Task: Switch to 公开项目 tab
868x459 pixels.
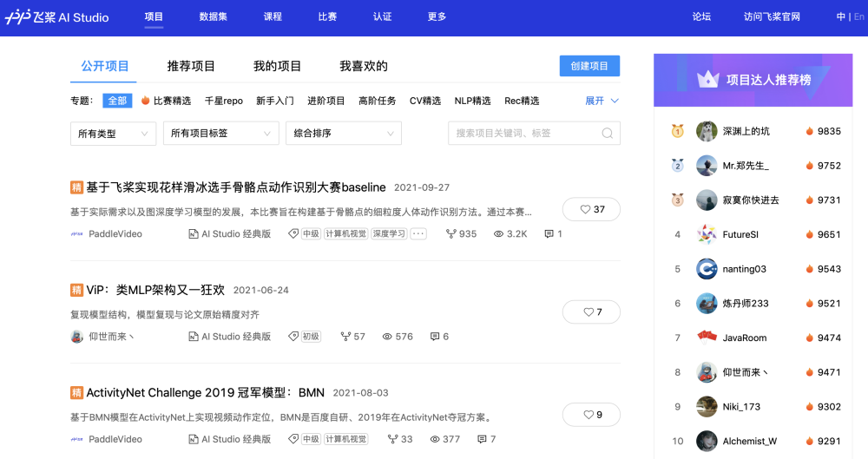Action: [x=105, y=66]
